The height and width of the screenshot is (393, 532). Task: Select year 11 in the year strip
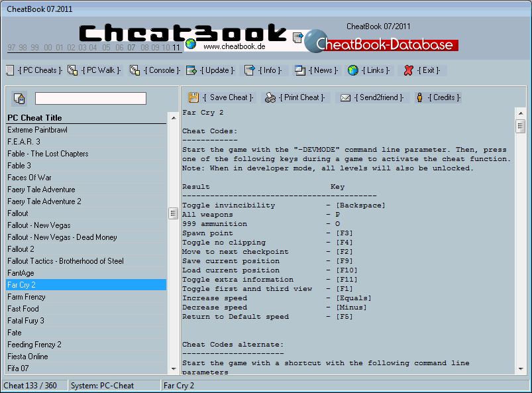coord(176,48)
